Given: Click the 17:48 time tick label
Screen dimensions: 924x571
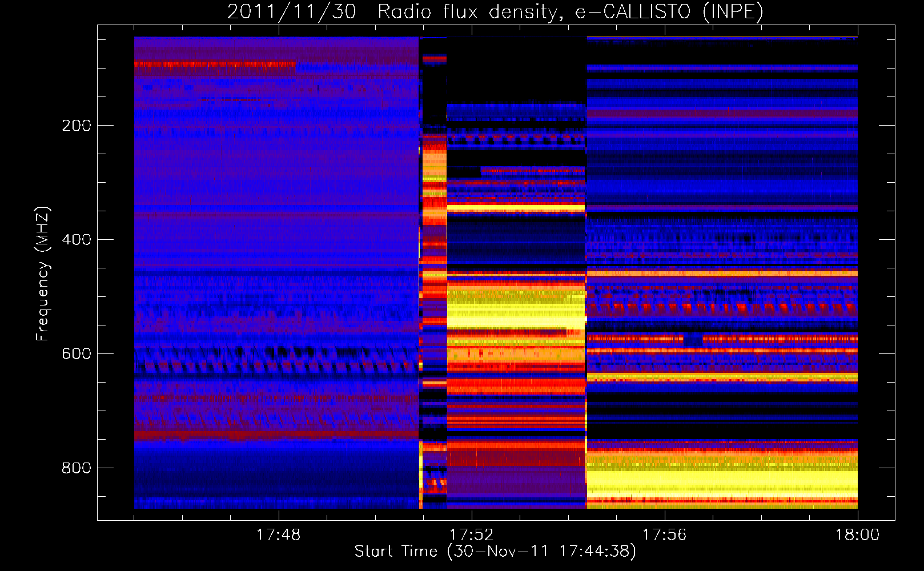Looking at the screenshot, I should click(278, 535).
